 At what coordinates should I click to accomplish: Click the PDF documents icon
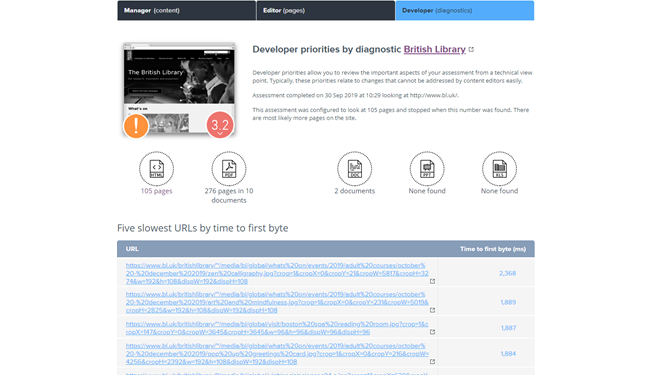[229, 169]
